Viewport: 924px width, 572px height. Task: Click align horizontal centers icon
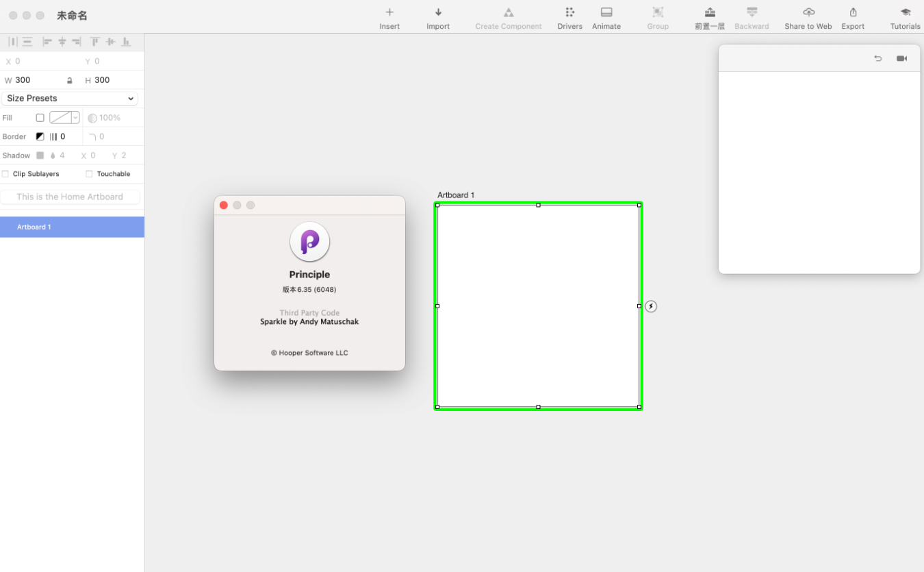62,42
